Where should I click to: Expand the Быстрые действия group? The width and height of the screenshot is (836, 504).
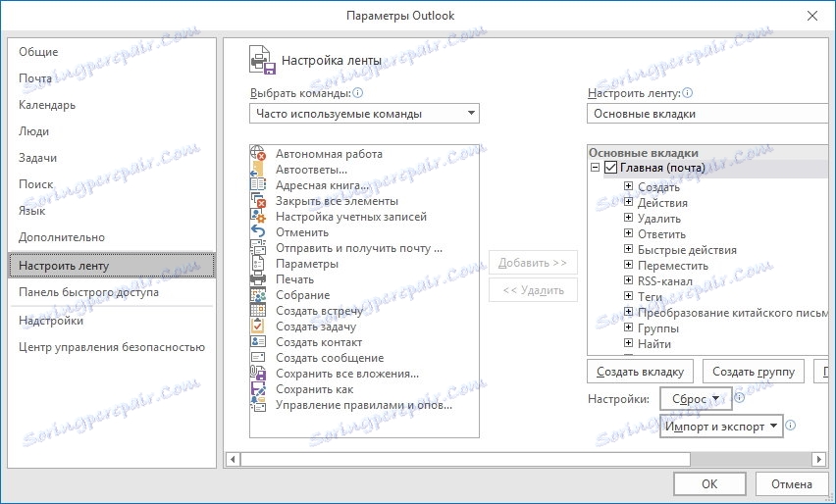pyautogui.click(x=629, y=249)
